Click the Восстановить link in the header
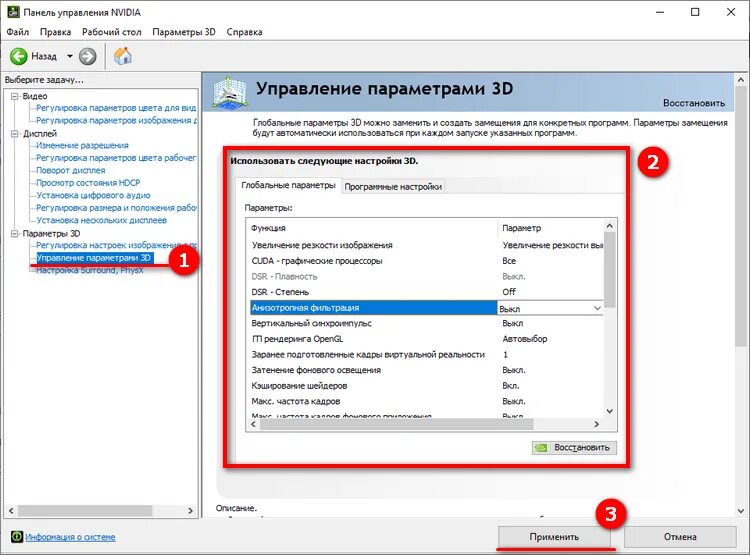This screenshot has height=555, width=750. click(x=694, y=103)
